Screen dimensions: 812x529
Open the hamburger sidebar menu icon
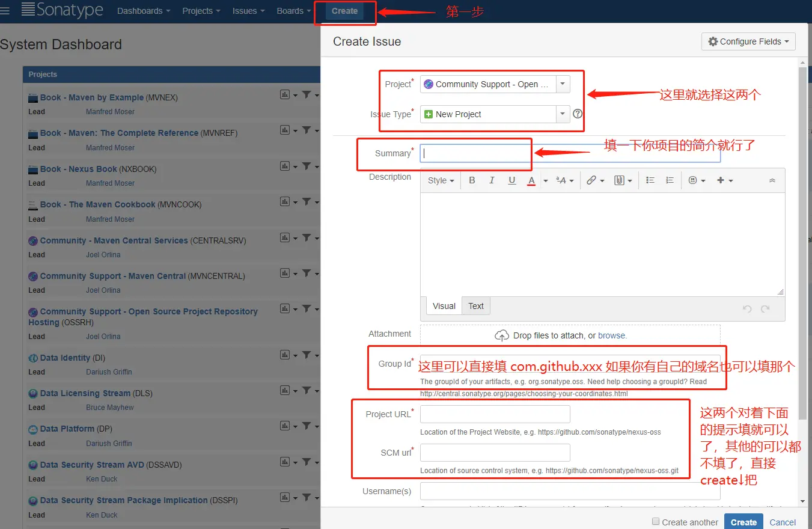coord(5,11)
